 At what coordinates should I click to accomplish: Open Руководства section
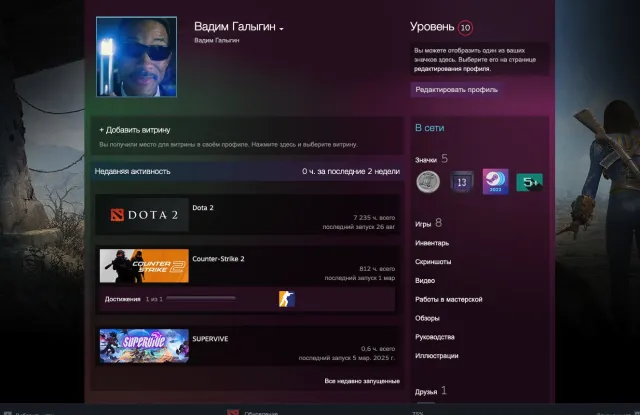435,337
